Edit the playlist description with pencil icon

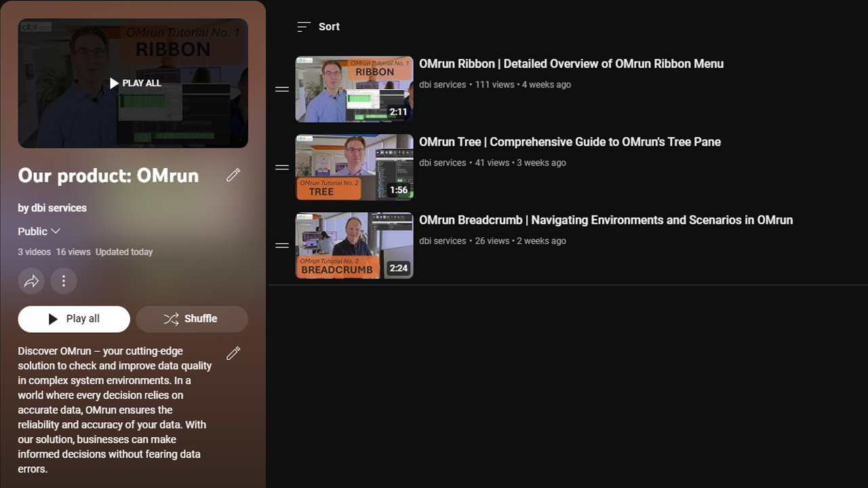point(233,353)
